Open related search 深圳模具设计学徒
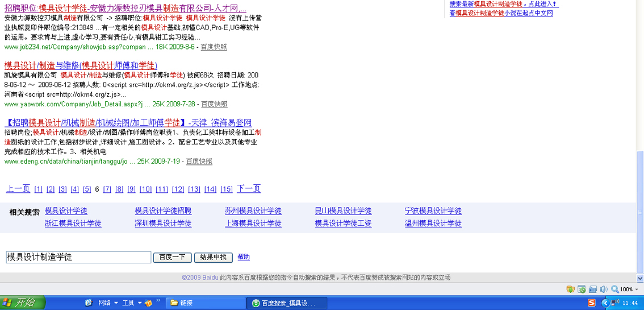Screen dimensions: 644x310 (x=163, y=224)
